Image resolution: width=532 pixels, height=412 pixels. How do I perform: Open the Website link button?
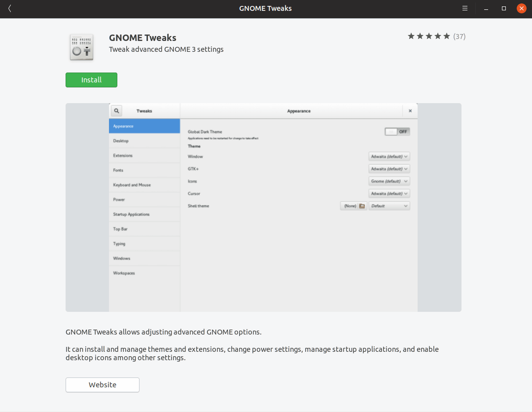[103, 385]
